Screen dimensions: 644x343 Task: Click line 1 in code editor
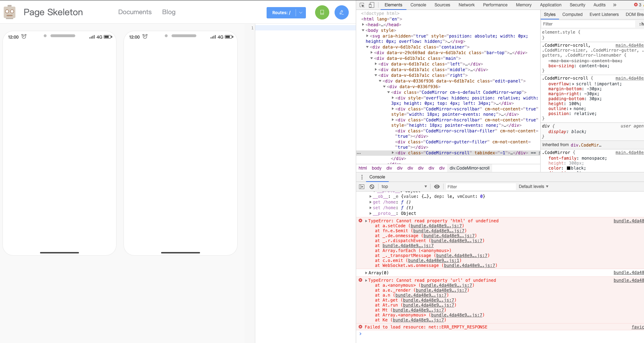(305, 28)
